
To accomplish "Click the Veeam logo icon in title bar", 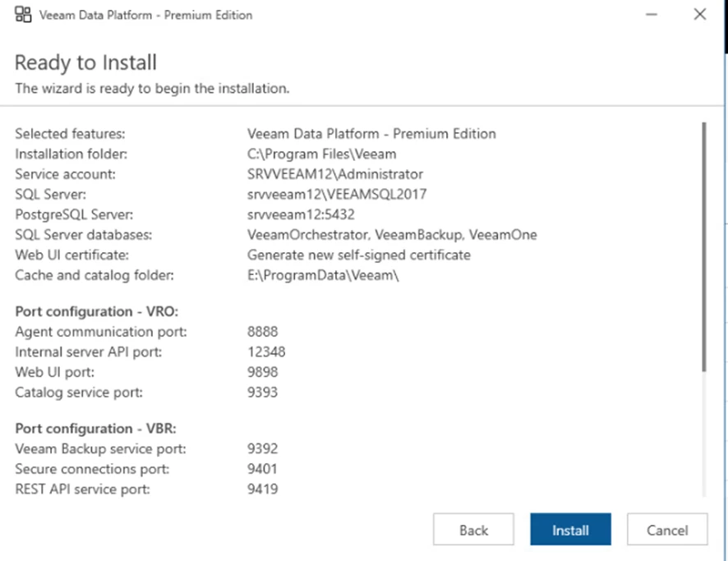I will coord(23,15).
